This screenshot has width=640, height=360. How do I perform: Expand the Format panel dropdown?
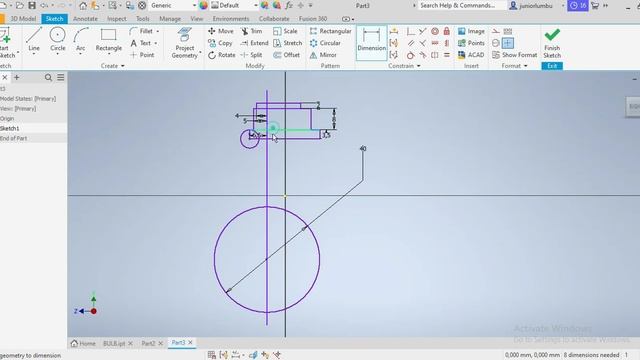514,66
